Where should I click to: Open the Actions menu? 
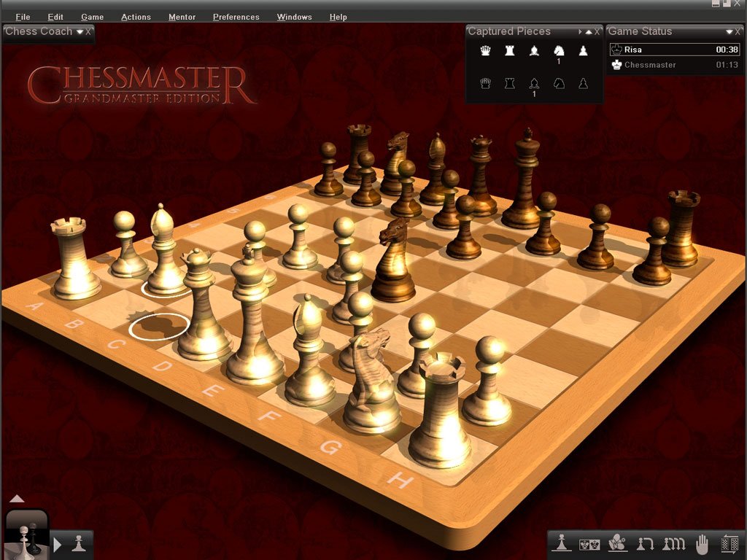click(x=136, y=17)
